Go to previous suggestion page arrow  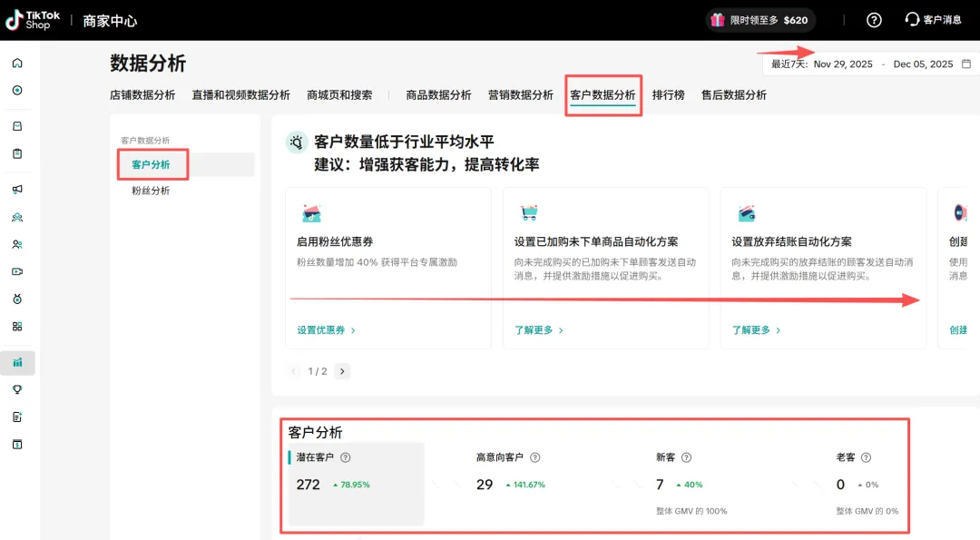click(x=294, y=371)
